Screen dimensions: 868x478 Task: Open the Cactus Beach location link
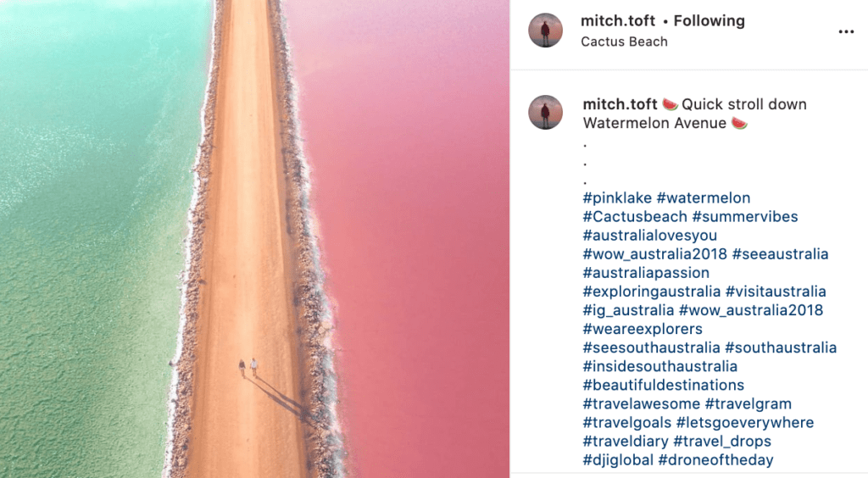coord(624,42)
